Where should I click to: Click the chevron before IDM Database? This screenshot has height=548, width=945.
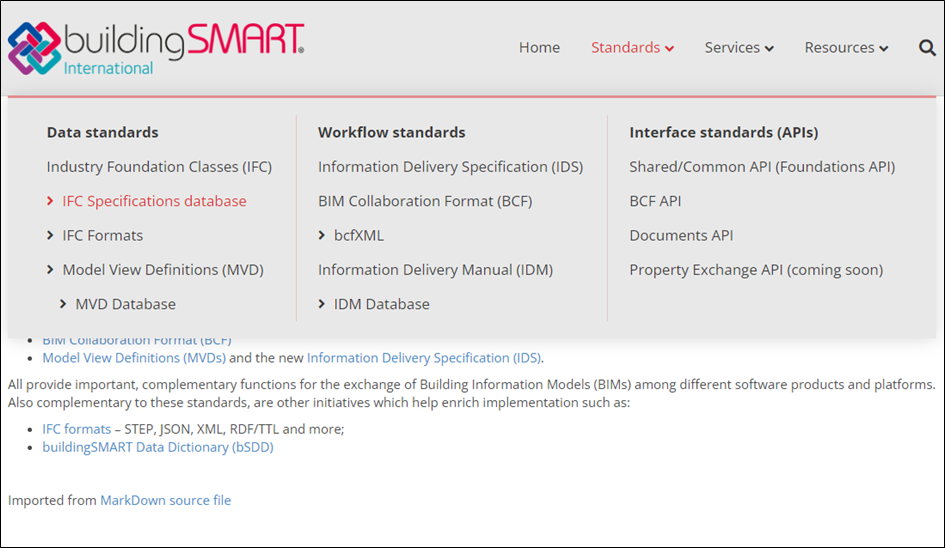[321, 304]
